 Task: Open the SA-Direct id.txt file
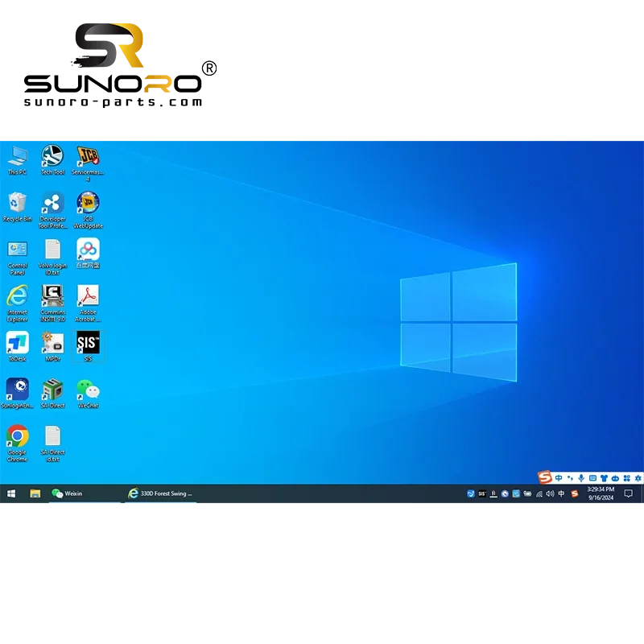coord(52,444)
